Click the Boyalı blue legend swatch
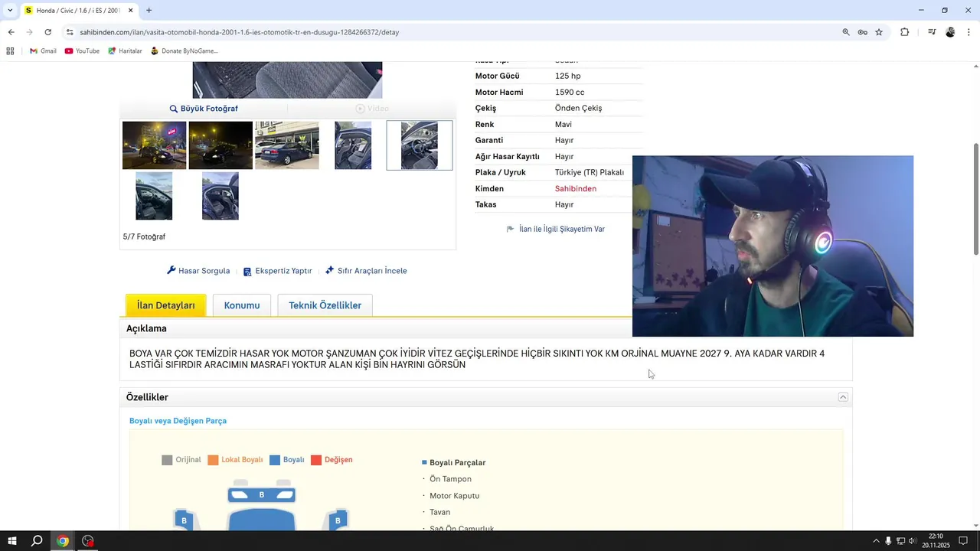Screen dimensions: 980x551 [275, 460]
